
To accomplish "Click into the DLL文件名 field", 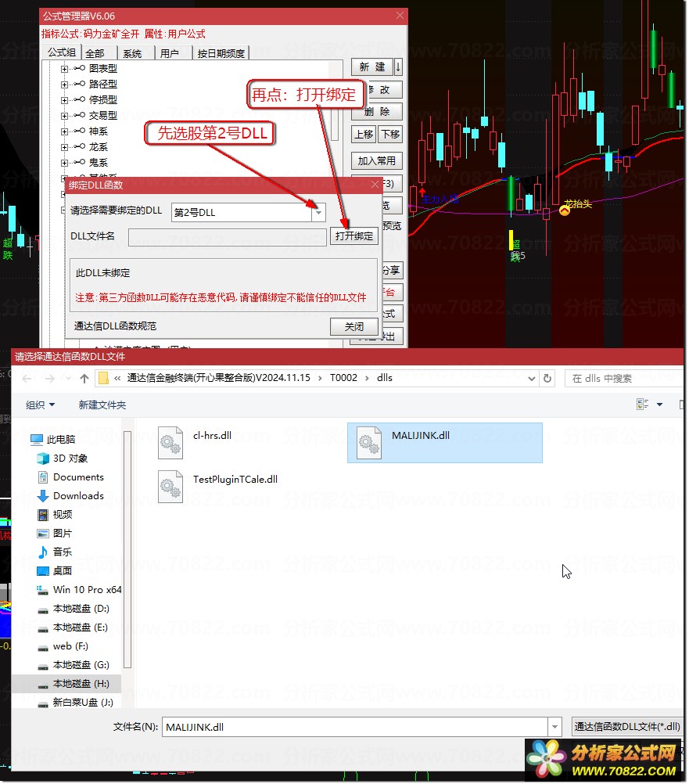I will pyautogui.click(x=228, y=238).
